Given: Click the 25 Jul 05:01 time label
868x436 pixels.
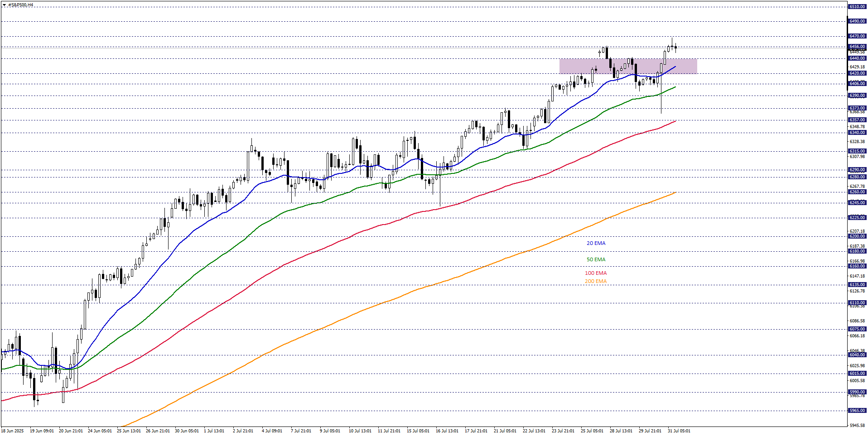Looking at the screenshot, I should (x=592, y=431).
